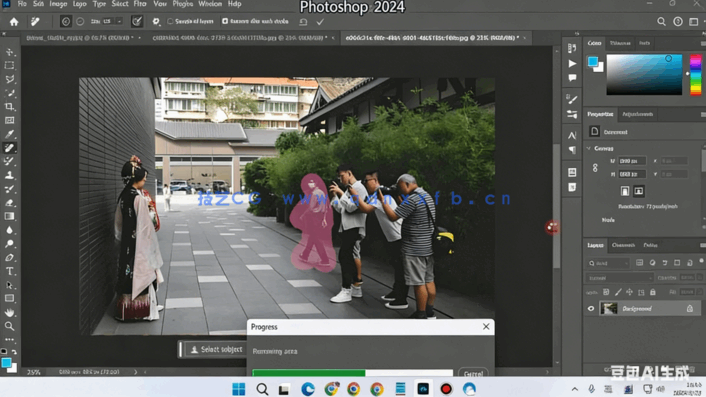The height and width of the screenshot is (397, 706).
Task: Select the Blur tool droplet icon
Action: [9, 230]
